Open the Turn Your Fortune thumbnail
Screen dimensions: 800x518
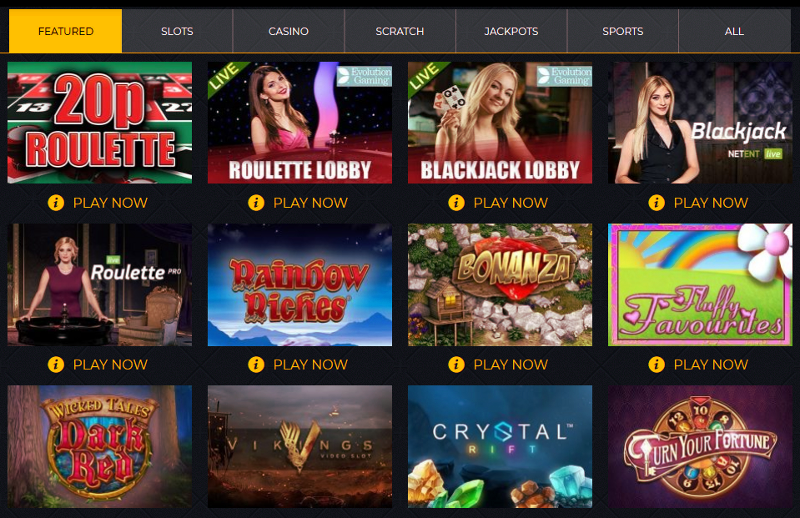700,447
